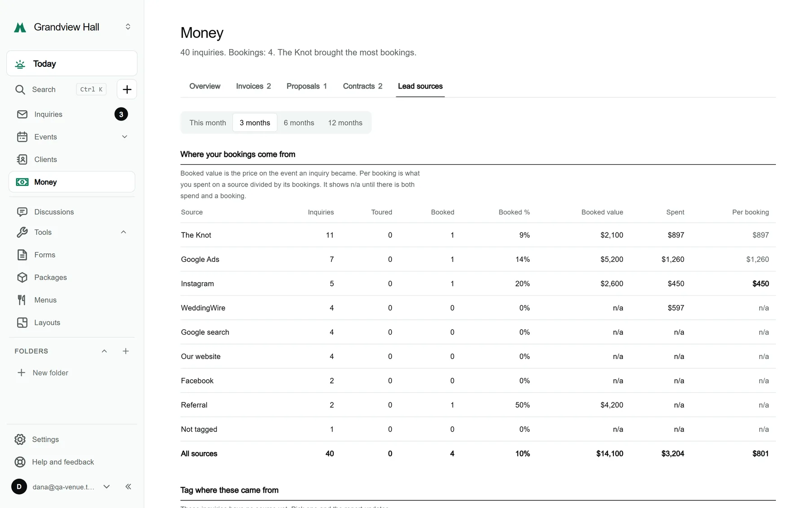Open Settings gear icon
Image resolution: width=812 pixels, height=508 pixels.
[x=20, y=439]
